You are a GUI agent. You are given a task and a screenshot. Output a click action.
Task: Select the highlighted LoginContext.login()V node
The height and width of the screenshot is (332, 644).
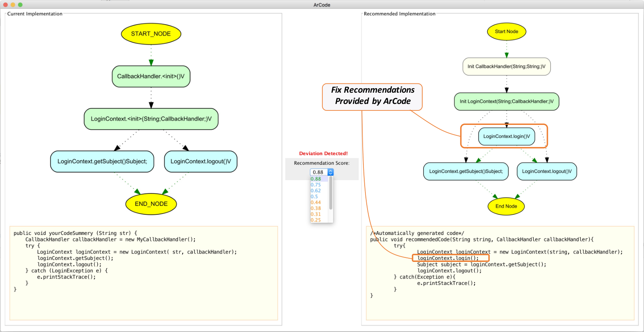507,137
